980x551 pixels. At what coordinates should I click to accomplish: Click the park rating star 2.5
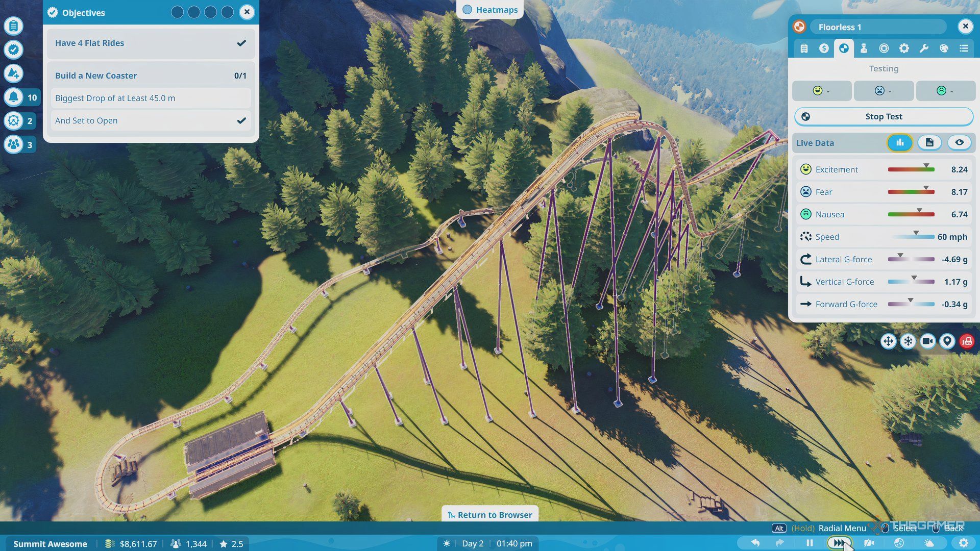click(231, 544)
